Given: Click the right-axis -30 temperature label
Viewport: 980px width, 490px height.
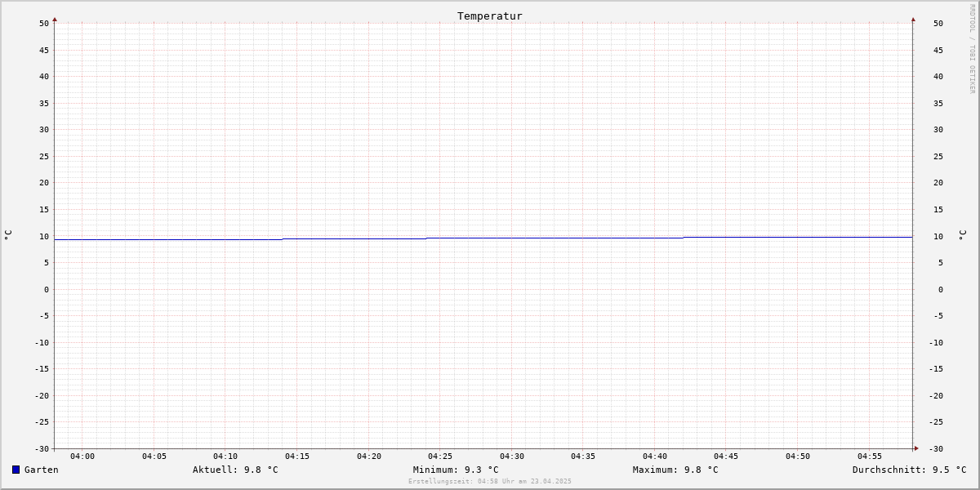Looking at the screenshot, I should tap(936, 448).
